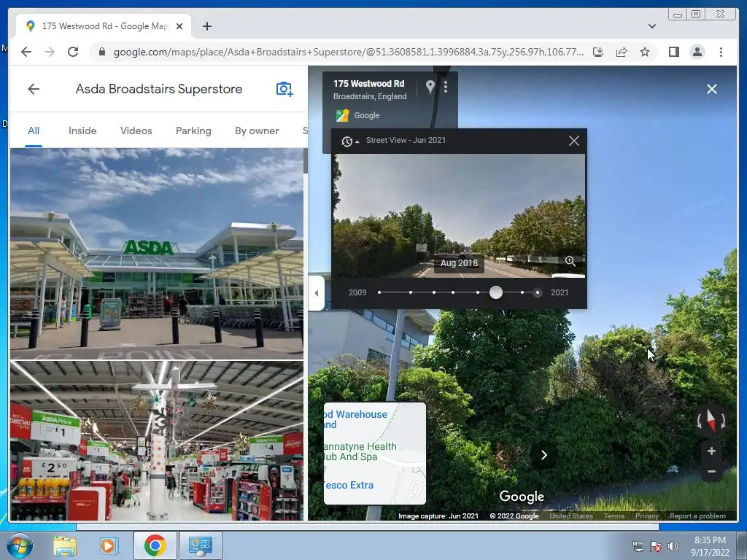Open the Asda storefront photo
The width and height of the screenshot is (747, 560).
[157, 253]
